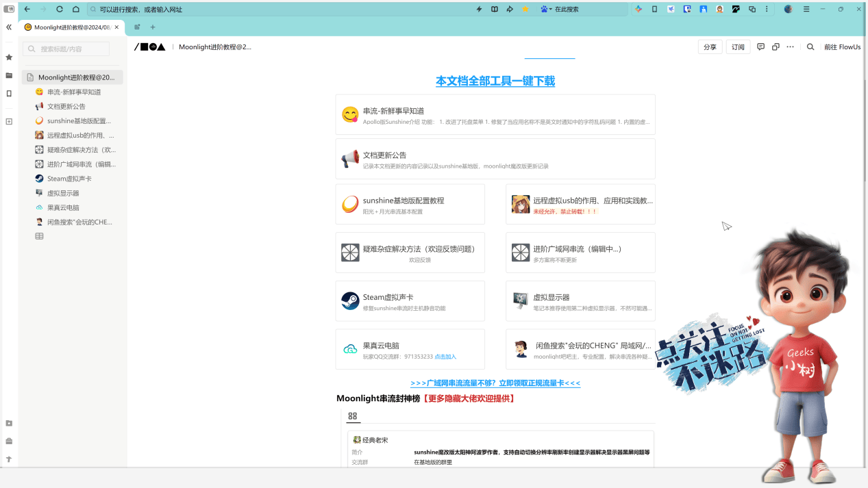Click the lightning bolt icon in the address bar

coord(479,10)
